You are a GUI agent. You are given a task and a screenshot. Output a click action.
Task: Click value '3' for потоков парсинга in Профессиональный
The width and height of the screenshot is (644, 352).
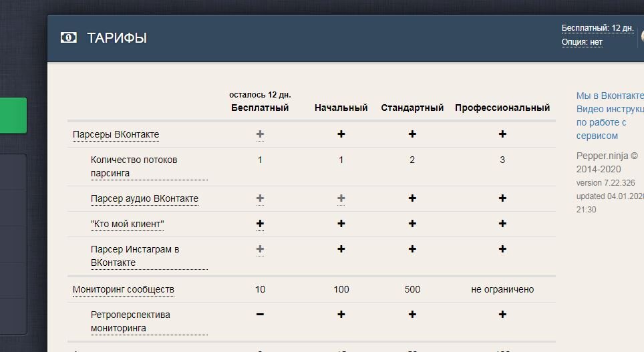502,160
